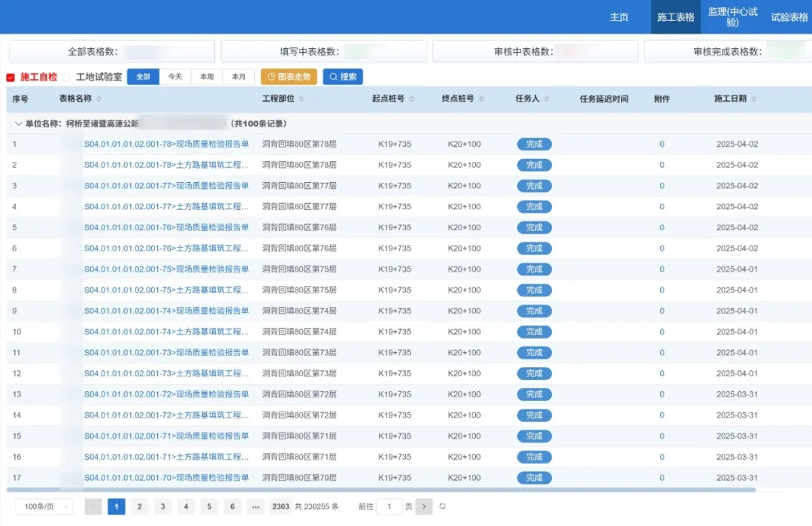The width and height of the screenshot is (812, 526).
Task: Switch to 试验表格 tab
Action: [789, 17]
